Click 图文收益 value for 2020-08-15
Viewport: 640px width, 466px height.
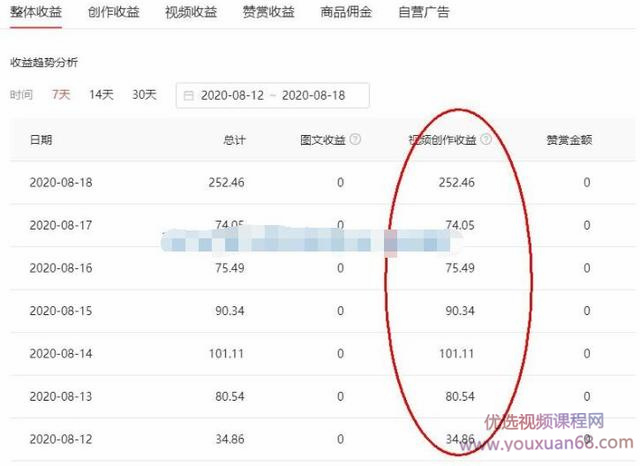[340, 311]
